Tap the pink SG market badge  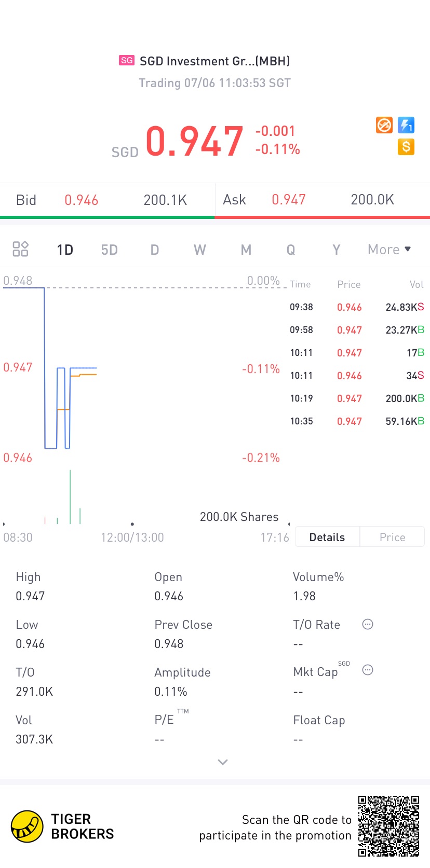(127, 61)
